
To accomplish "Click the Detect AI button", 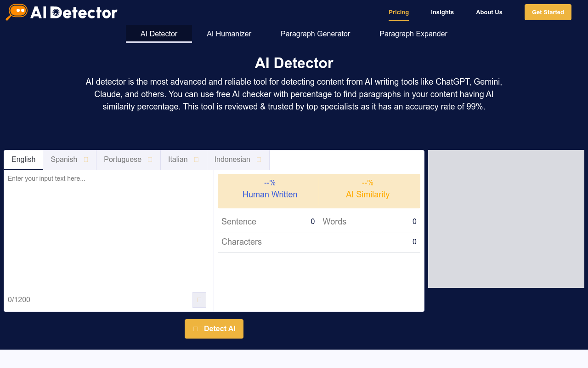I will coord(214,329).
